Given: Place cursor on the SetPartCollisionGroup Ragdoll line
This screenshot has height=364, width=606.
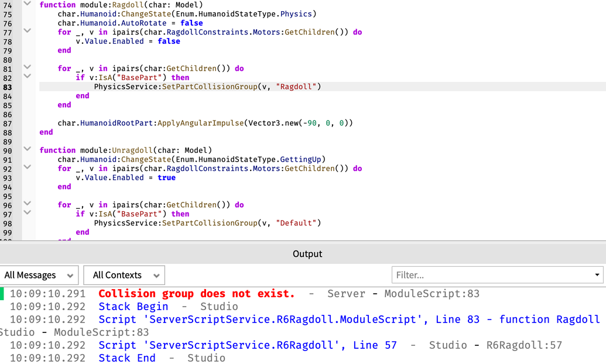Looking at the screenshot, I should pos(207,87).
